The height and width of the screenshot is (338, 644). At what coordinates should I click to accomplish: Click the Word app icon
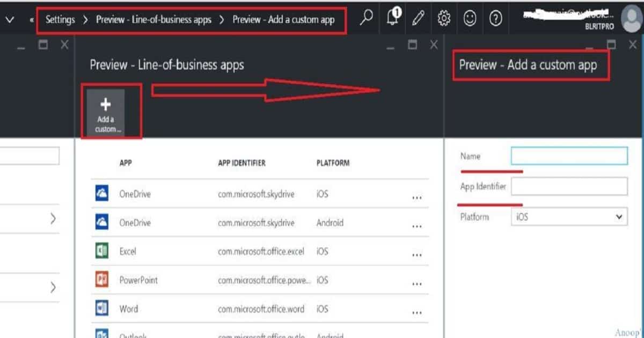point(101,308)
